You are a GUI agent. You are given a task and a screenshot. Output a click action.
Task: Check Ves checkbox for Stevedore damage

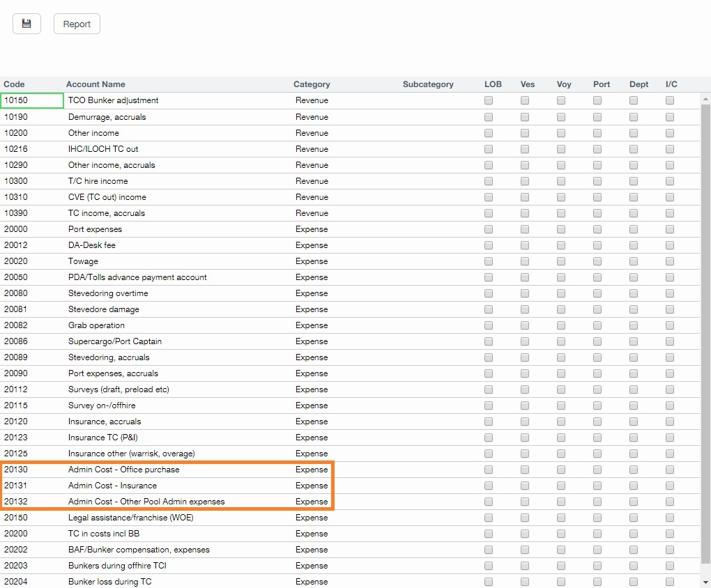524,309
